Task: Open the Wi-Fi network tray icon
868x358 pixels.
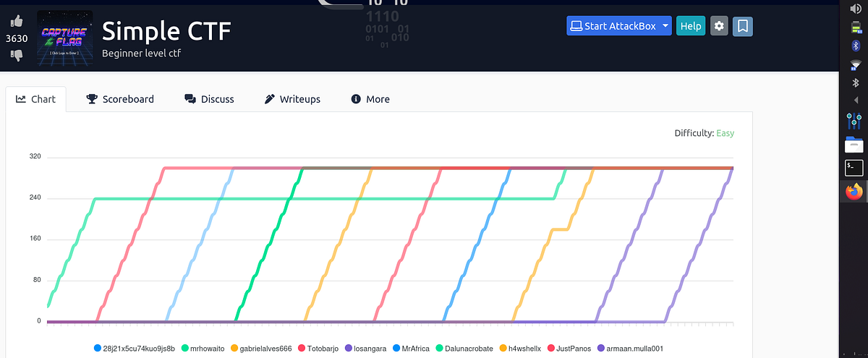Action: pyautogui.click(x=855, y=65)
